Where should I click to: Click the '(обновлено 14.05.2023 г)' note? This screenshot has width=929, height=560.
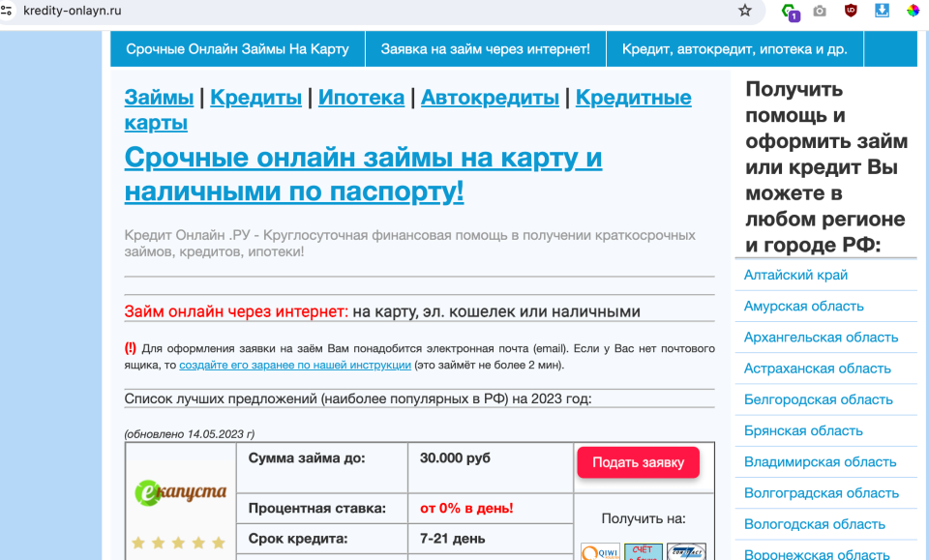(x=190, y=434)
